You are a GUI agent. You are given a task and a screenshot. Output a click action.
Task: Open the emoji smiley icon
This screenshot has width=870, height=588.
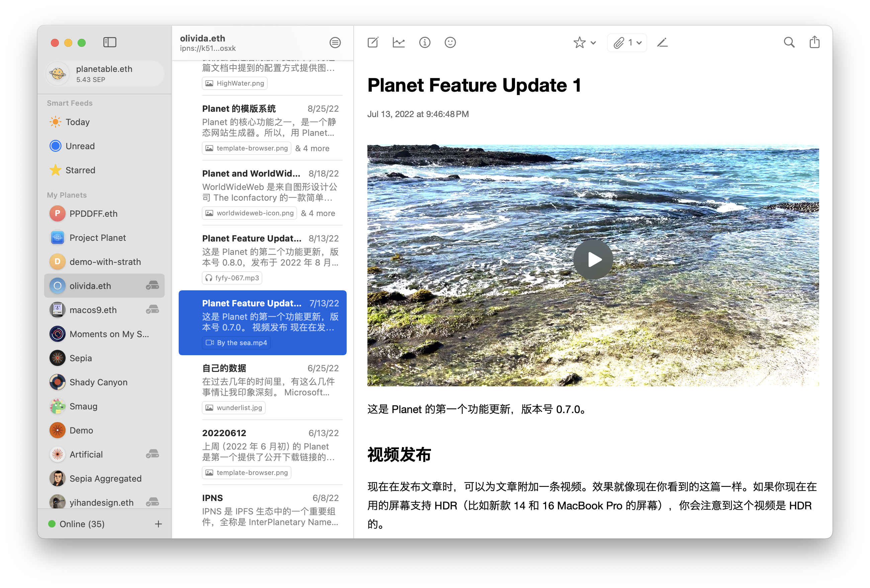pyautogui.click(x=450, y=42)
